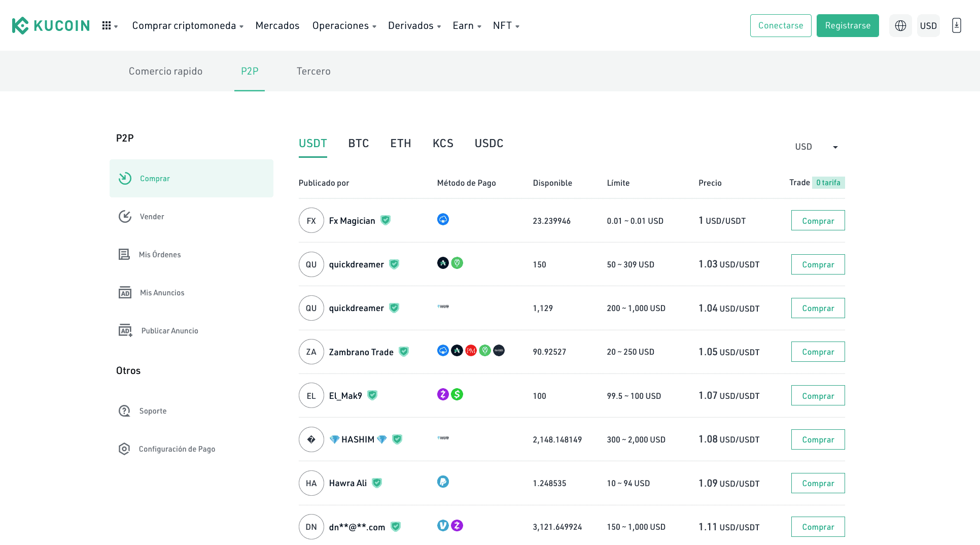Click the Precio column header
The width and height of the screenshot is (980, 545).
[x=710, y=183]
